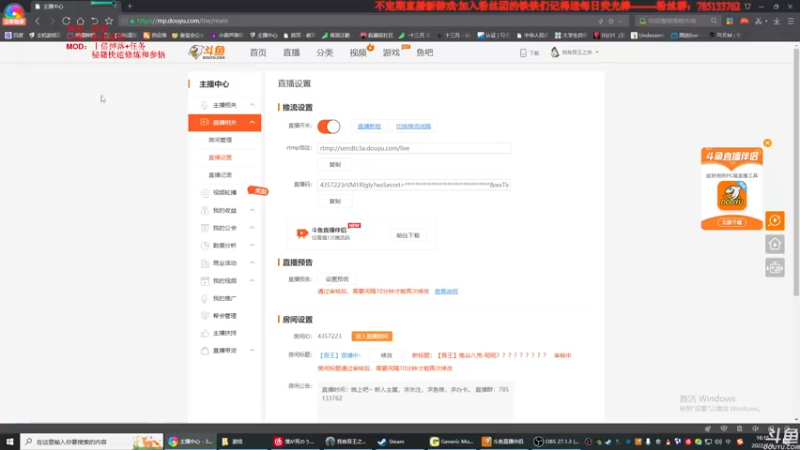Viewport: 800px width, 450px height.
Task: Open 房间管理 submenu item
Action: coord(220,140)
